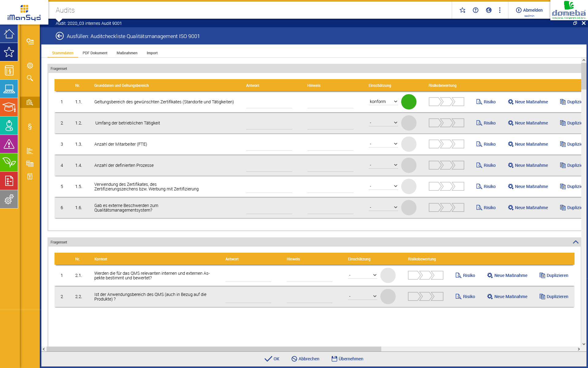588x368 pixels.
Task: Open the training module with graduation cap icon
Action: pyautogui.click(x=9, y=107)
